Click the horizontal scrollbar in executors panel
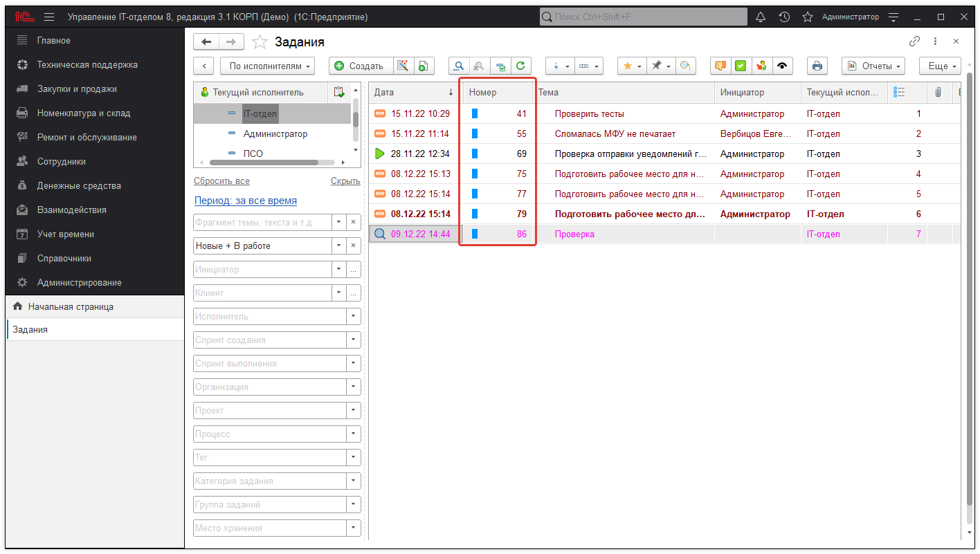 tap(263, 163)
